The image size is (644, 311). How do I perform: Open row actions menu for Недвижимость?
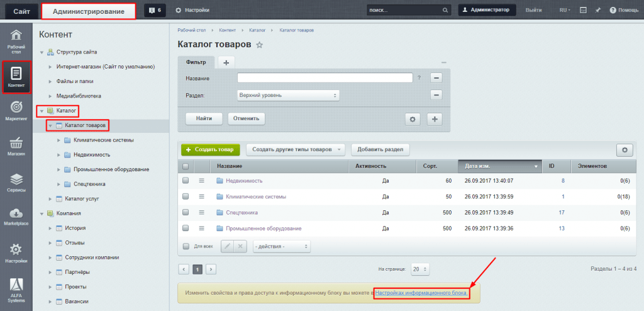tap(203, 181)
